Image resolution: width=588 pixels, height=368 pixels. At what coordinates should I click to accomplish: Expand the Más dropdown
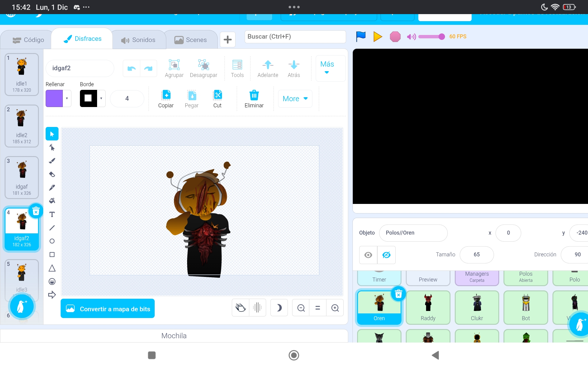point(327,68)
